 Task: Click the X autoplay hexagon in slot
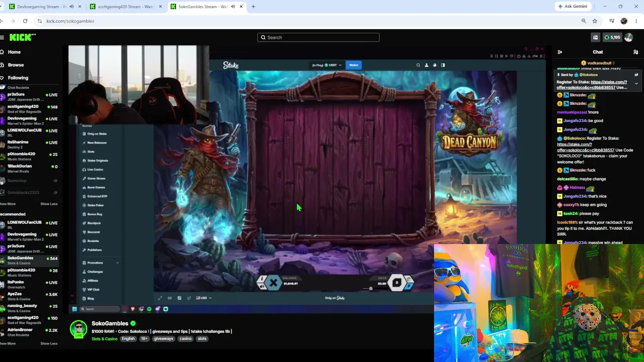273,283
